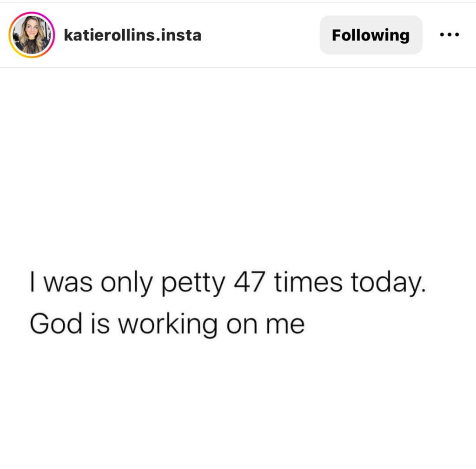The image size is (476, 469).
Task: Toggle the Following button
Action: pyautogui.click(x=370, y=35)
